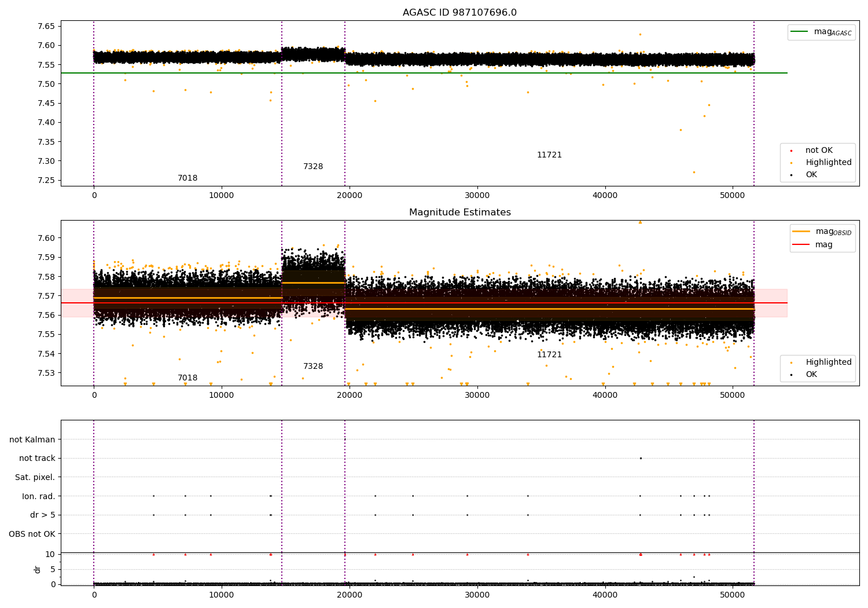The width and height of the screenshot is (868, 608).
Task: Click the 11721 label in the Magnitude Estimates plot
Action: click(x=549, y=355)
